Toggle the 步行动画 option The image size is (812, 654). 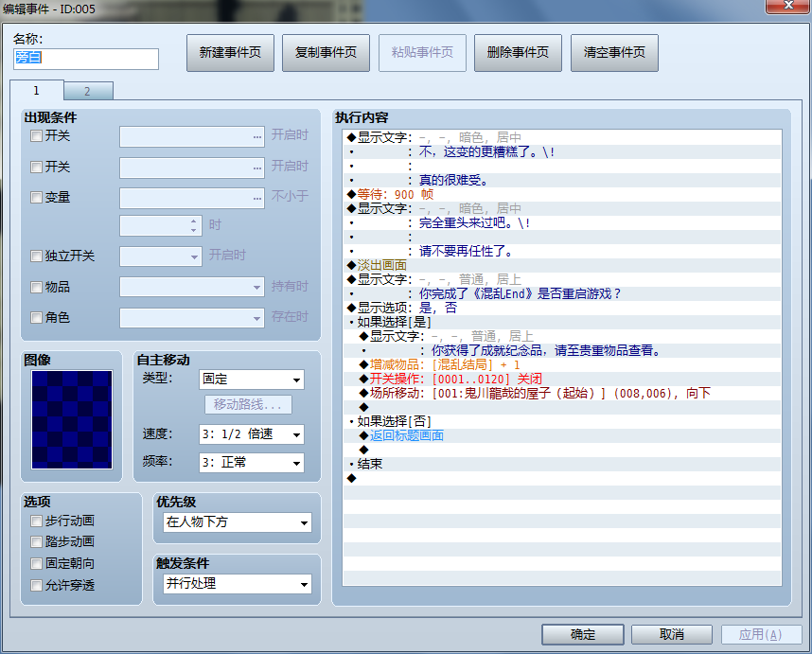click(36, 521)
